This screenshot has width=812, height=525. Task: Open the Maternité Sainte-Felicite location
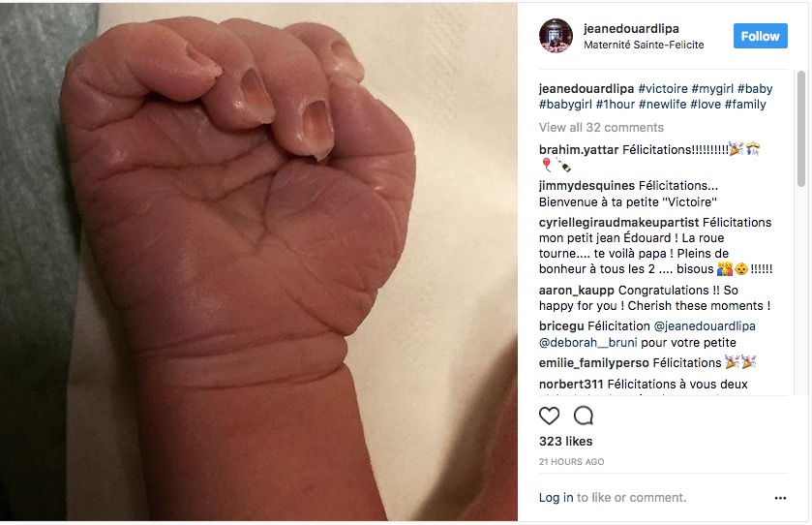click(x=644, y=46)
